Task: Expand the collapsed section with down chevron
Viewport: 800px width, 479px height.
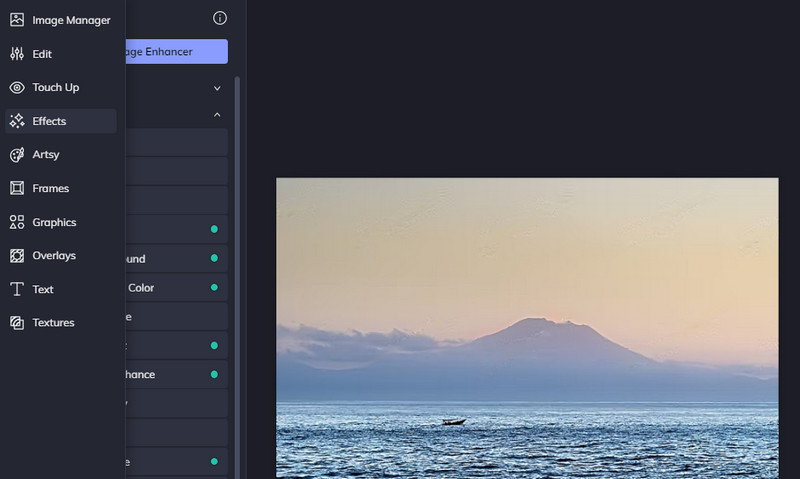Action: [217, 88]
